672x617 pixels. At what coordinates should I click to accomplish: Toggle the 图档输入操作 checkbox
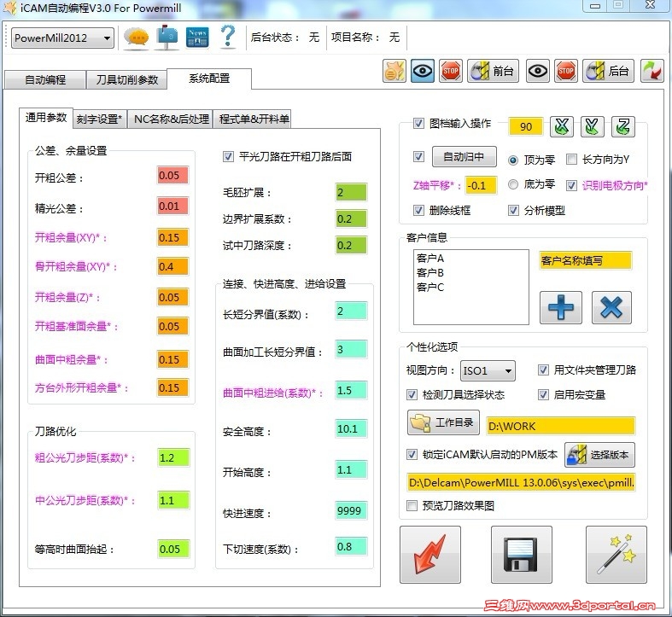tap(418, 124)
